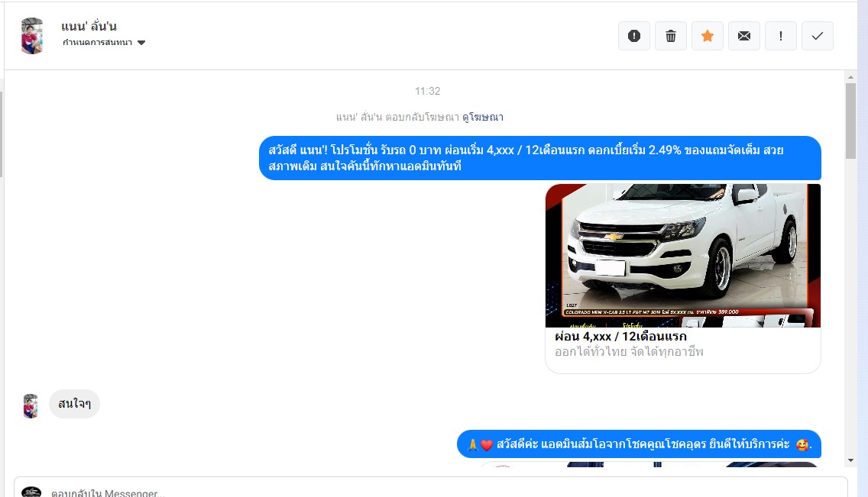Click the blue promotion message starting สวัสดี แนน'!
The image size is (868, 497).
pos(539,158)
